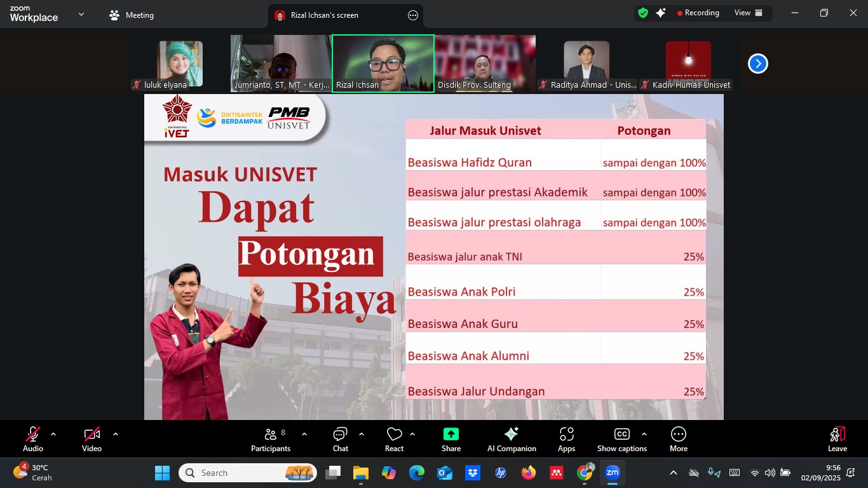The height and width of the screenshot is (488, 868).
Task: Open the Apps icon
Action: 566,434
